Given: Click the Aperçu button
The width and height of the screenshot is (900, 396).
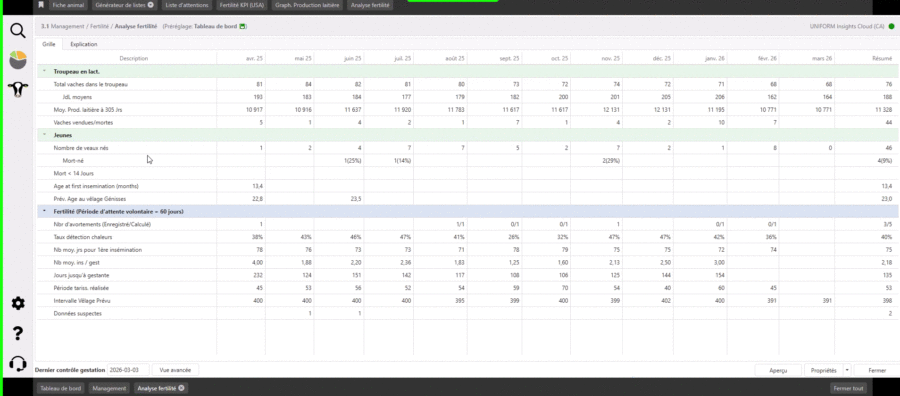Looking at the screenshot, I should (778, 371).
